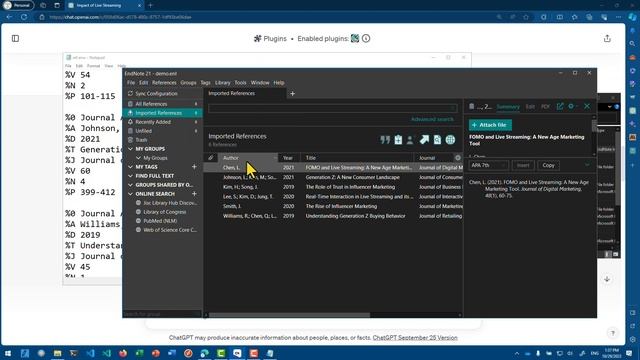Switch to the PDF tab in reference panel
This screenshot has height=360, width=640.
pyautogui.click(x=545, y=107)
